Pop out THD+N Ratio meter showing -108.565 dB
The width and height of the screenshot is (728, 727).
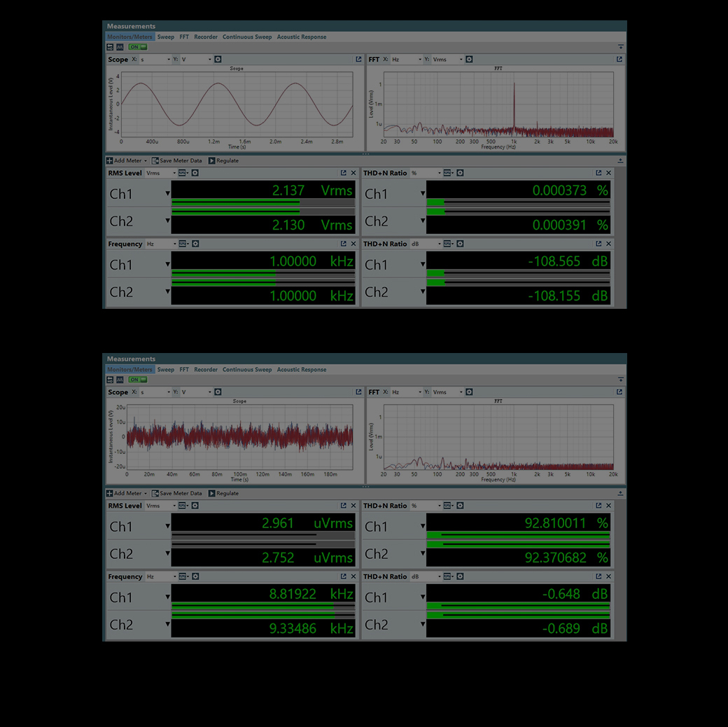click(598, 244)
